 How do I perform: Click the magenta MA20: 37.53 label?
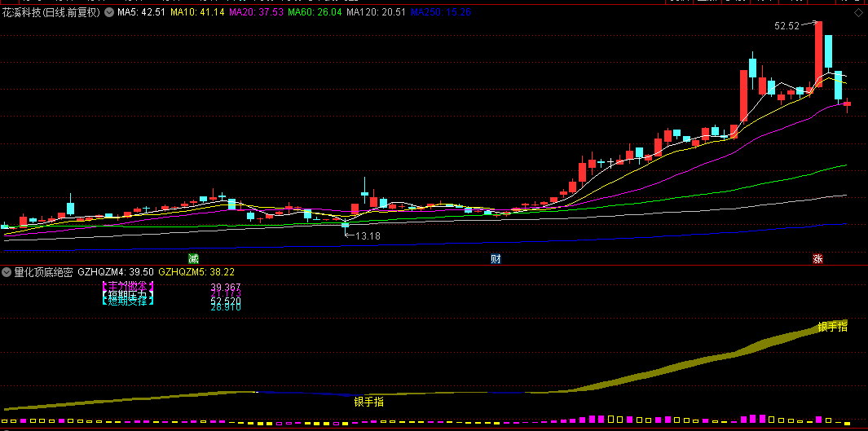tap(256, 12)
